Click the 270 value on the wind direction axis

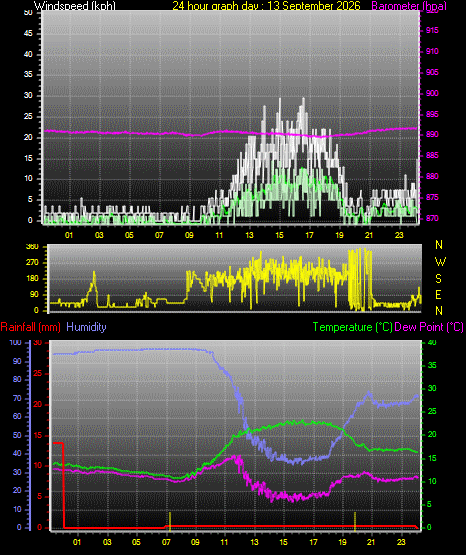click(x=32, y=263)
